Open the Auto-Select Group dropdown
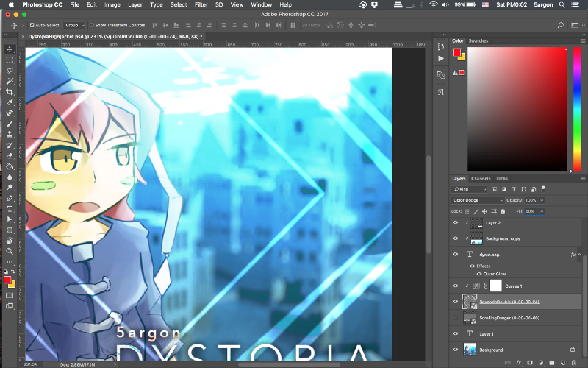 pyautogui.click(x=74, y=25)
